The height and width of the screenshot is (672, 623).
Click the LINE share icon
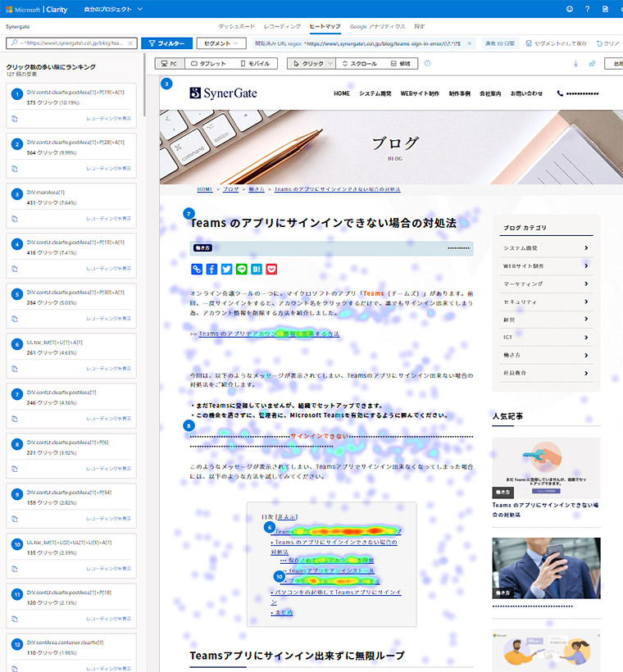(241, 269)
